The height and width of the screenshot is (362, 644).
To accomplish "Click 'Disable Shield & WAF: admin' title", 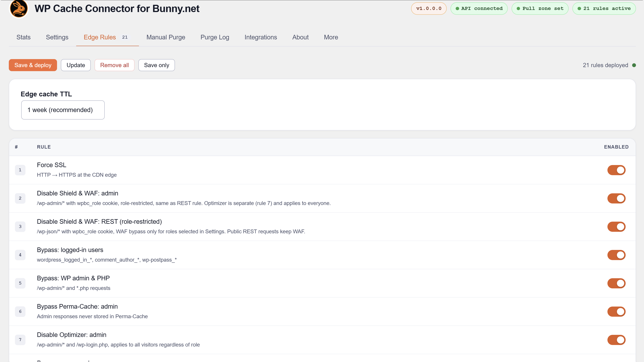I will point(78,193).
